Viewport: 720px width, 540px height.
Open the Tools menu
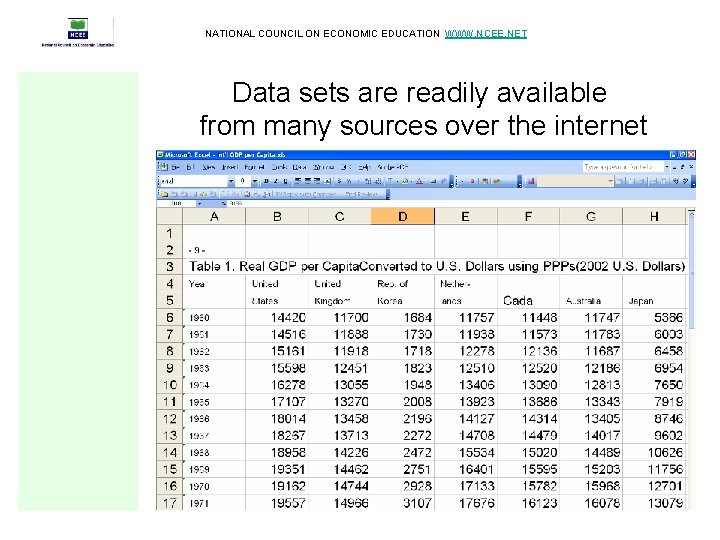point(279,168)
